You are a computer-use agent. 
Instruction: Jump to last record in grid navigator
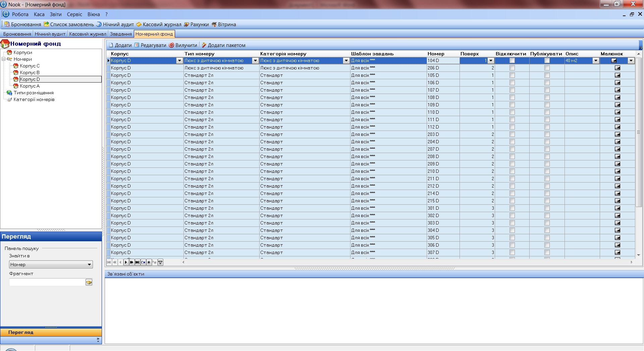(138, 262)
